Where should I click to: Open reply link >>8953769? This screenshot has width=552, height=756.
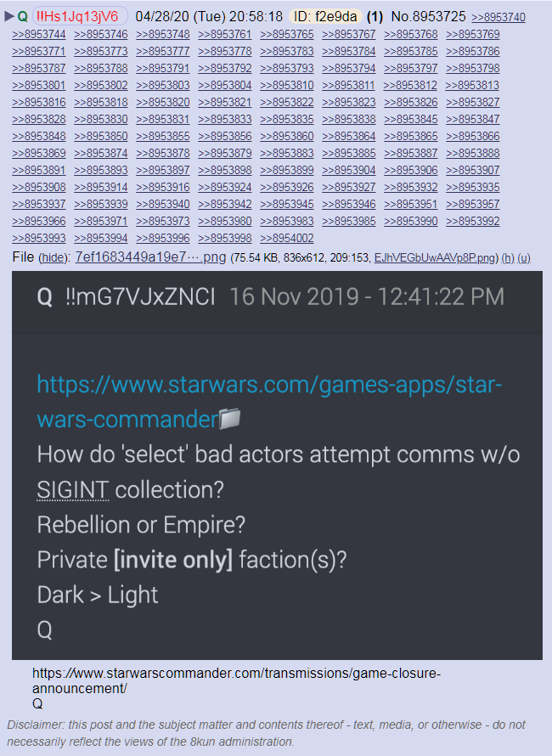coord(473,34)
